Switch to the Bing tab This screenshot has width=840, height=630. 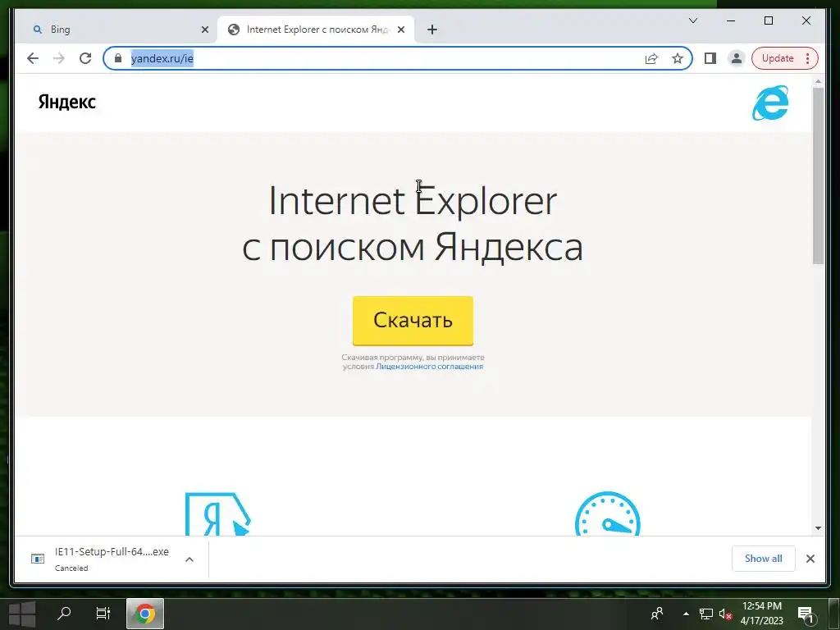tap(115, 30)
